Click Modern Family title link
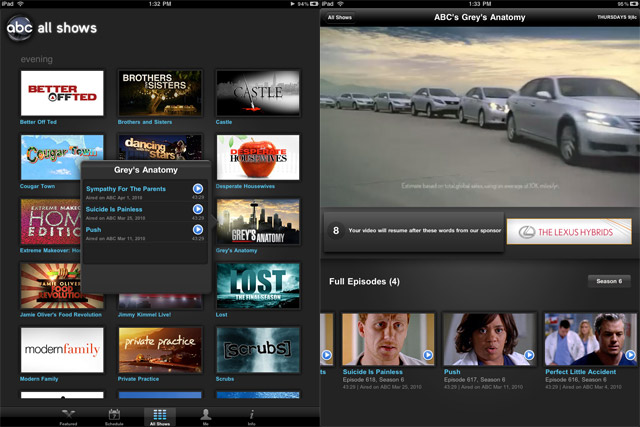This screenshot has height=427, width=640. (x=39, y=379)
